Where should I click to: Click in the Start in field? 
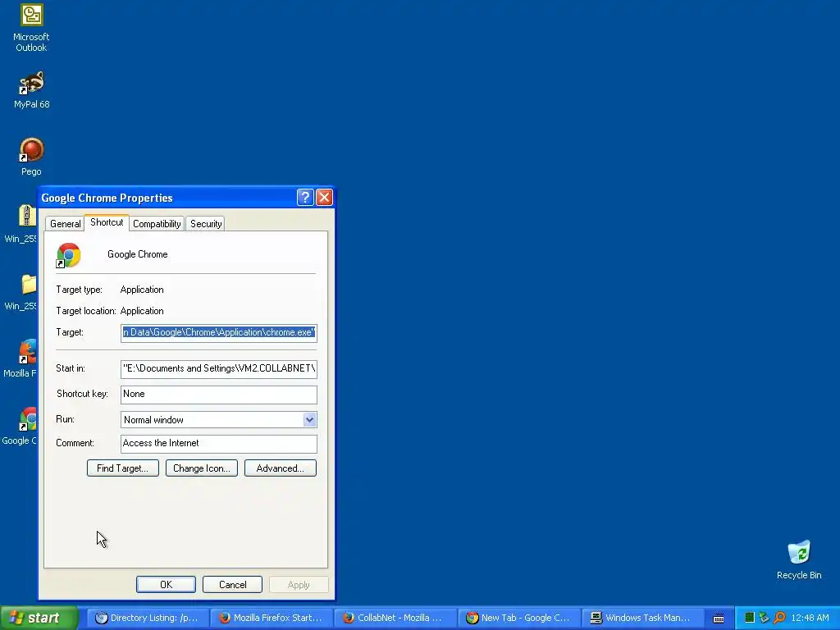(218, 368)
